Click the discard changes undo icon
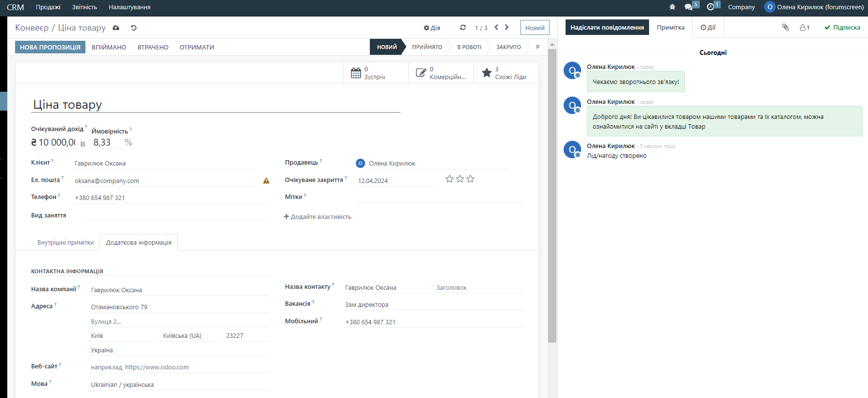 coord(134,28)
